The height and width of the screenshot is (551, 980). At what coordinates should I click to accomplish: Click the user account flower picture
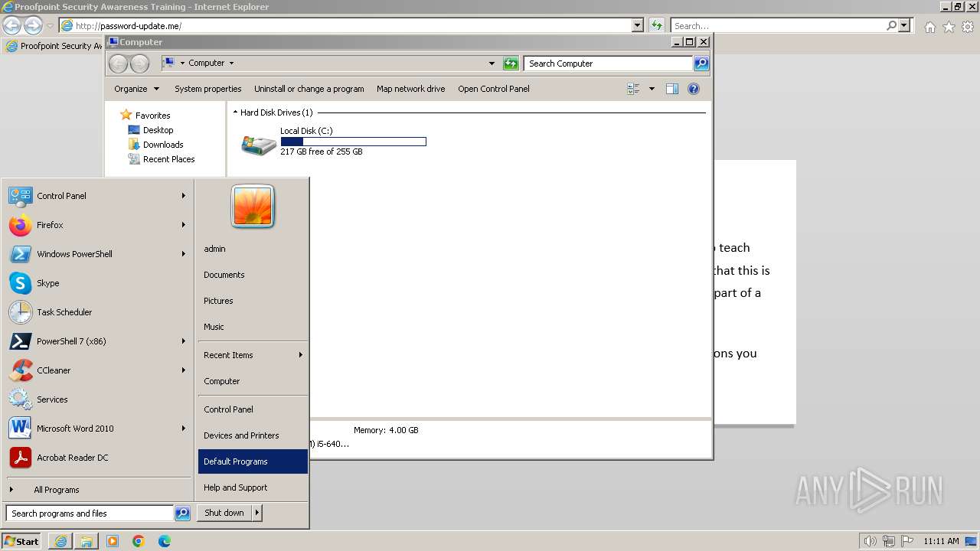tap(253, 207)
